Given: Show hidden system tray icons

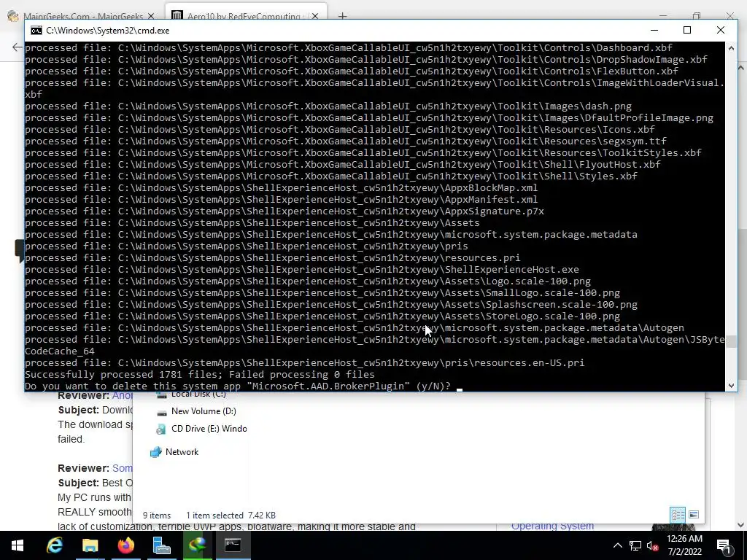Looking at the screenshot, I should [617, 545].
